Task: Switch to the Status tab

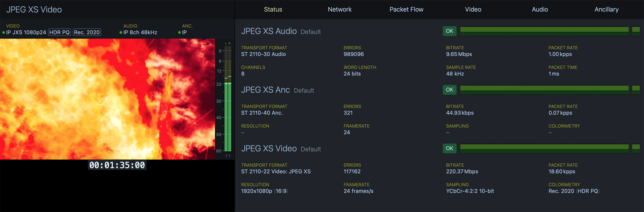Action: (273, 9)
